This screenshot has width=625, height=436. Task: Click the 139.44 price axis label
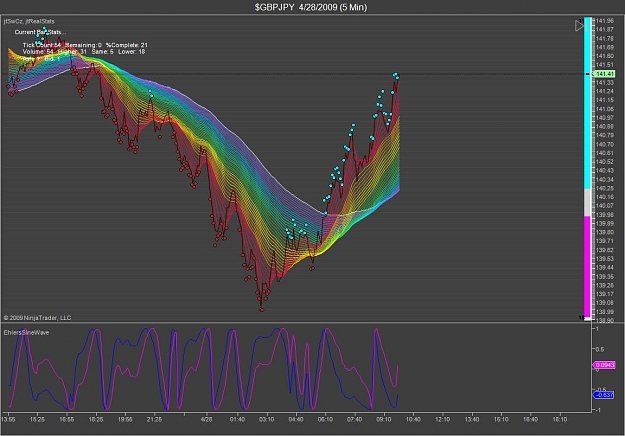tap(605, 267)
